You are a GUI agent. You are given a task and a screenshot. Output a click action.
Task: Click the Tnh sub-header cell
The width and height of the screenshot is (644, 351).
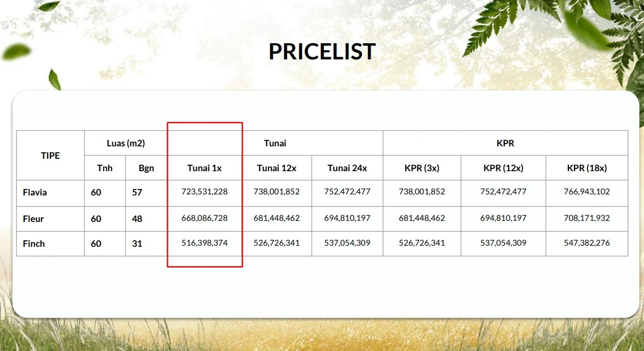[x=105, y=168]
